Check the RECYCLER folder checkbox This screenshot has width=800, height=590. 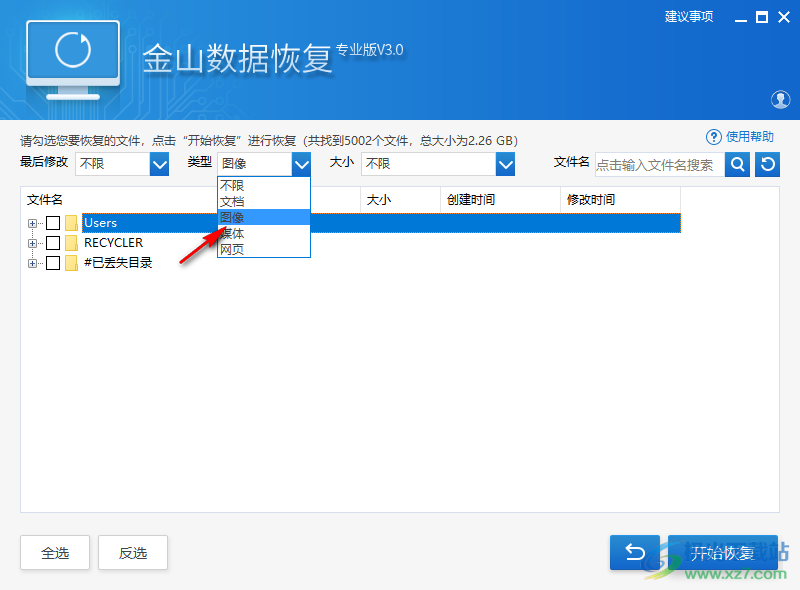coord(53,243)
